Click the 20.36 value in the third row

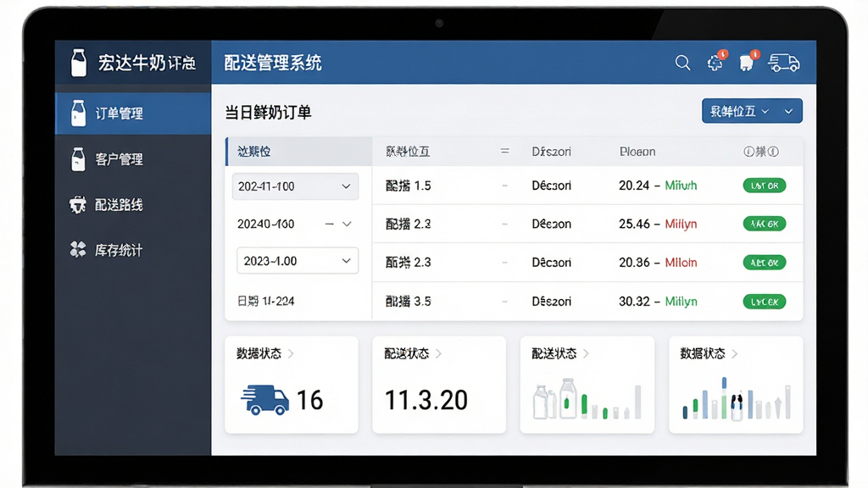click(x=634, y=263)
